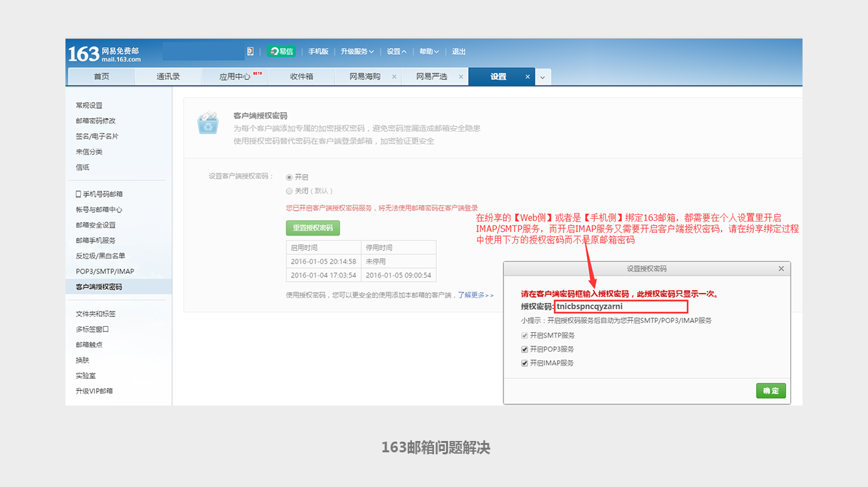Expand the 帮助 dropdown menu
The image size is (868, 487).
point(429,51)
